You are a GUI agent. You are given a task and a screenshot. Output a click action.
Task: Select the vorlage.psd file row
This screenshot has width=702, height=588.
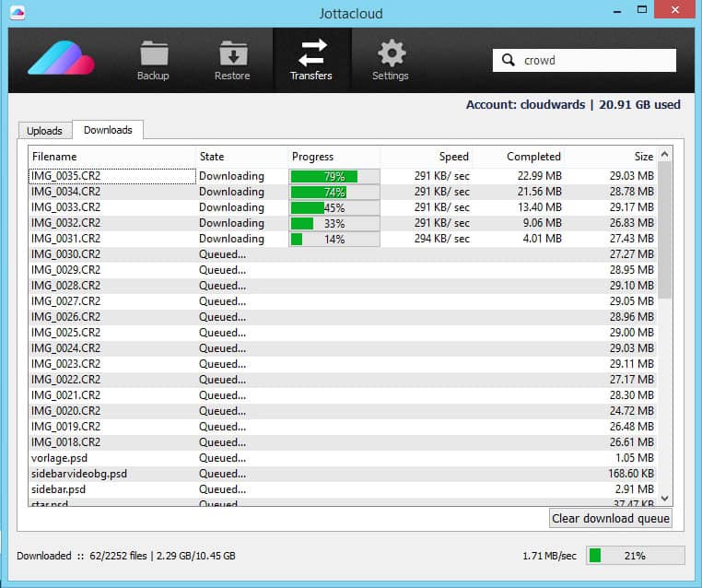click(x=343, y=458)
